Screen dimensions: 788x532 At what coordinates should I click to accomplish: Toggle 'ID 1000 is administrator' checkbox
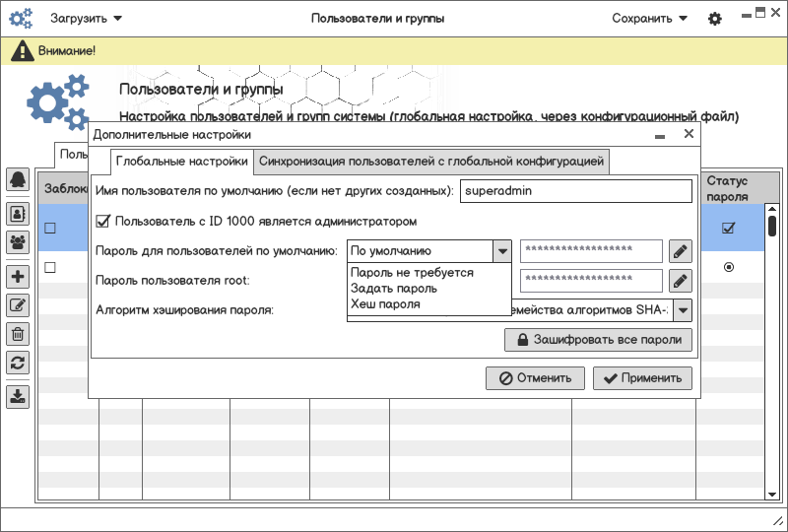pyautogui.click(x=103, y=222)
